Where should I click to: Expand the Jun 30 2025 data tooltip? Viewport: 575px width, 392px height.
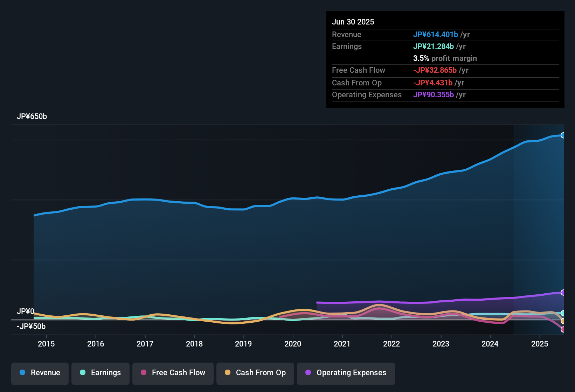click(x=353, y=22)
